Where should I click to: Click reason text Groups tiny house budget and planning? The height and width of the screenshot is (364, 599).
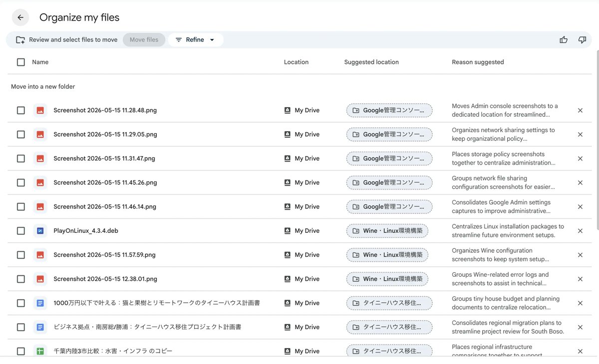pyautogui.click(x=506, y=303)
